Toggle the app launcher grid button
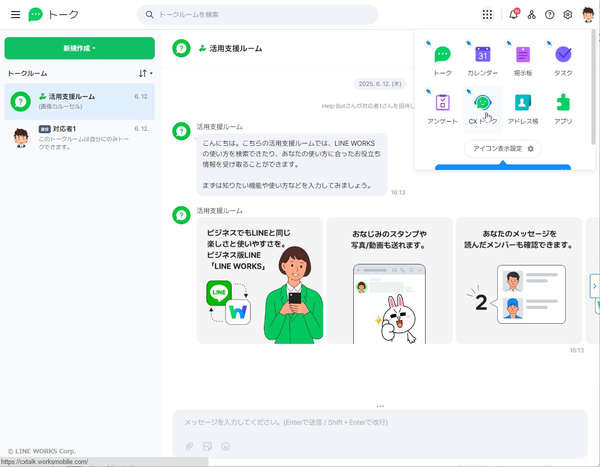Viewport: 600px width, 467px height. coord(487,15)
